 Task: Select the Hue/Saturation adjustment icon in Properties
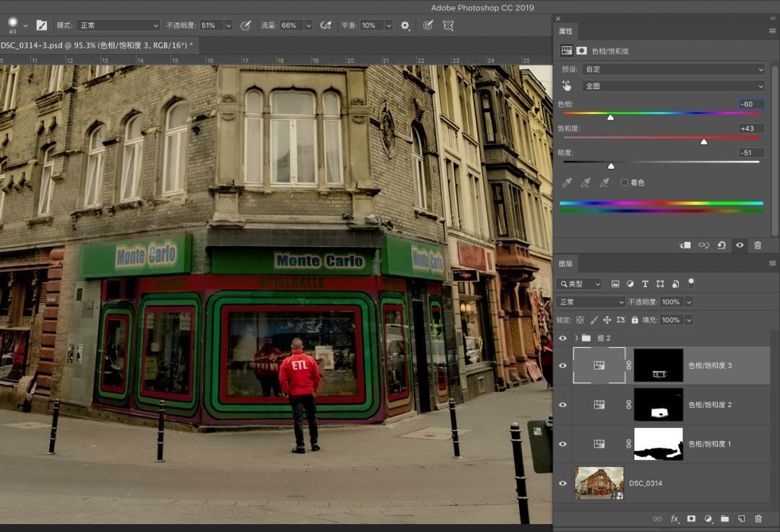click(x=567, y=51)
